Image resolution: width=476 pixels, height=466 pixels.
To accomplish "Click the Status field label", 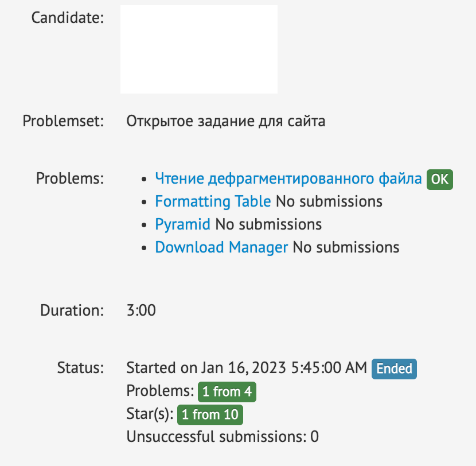I will [x=80, y=368].
